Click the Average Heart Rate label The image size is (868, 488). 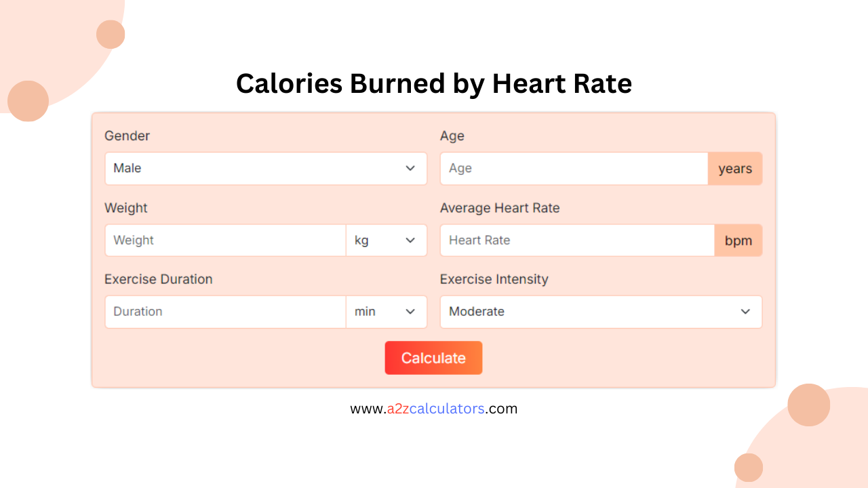(500, 208)
